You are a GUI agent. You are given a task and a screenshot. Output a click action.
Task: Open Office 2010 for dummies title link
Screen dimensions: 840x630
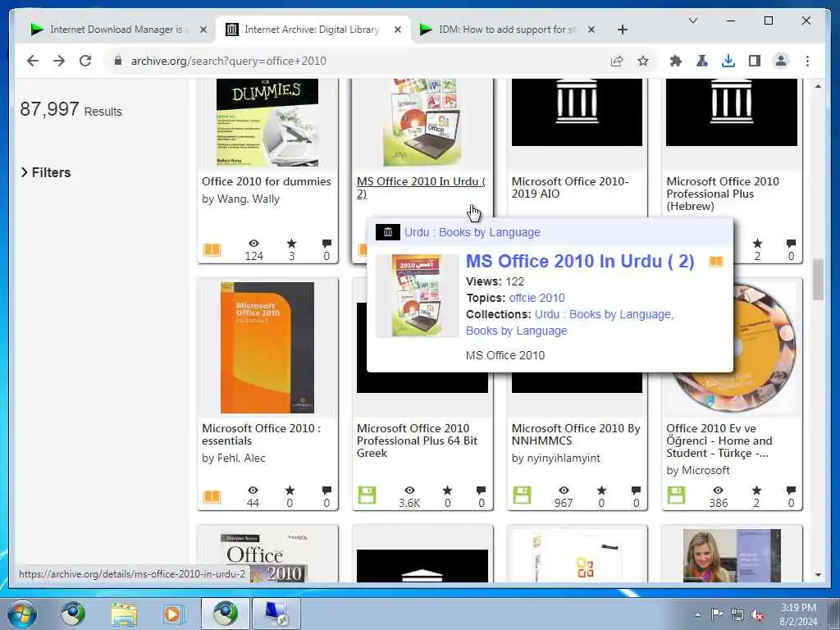[267, 181]
